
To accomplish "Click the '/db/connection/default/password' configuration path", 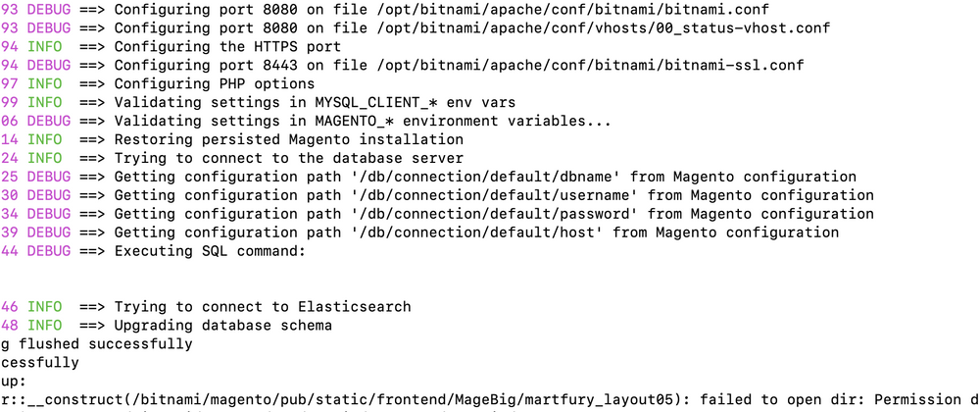I will 496,215.
